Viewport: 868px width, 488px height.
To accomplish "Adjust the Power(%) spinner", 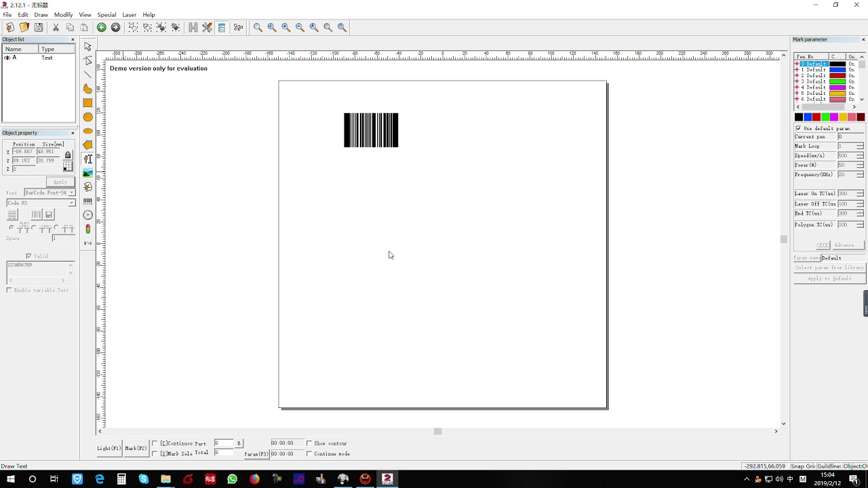I will [x=861, y=165].
